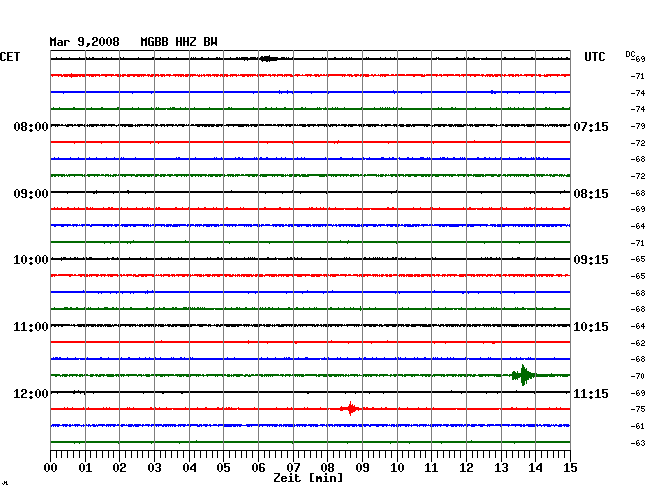Click minute 08 on time axis
650x494 pixels.
327,467
